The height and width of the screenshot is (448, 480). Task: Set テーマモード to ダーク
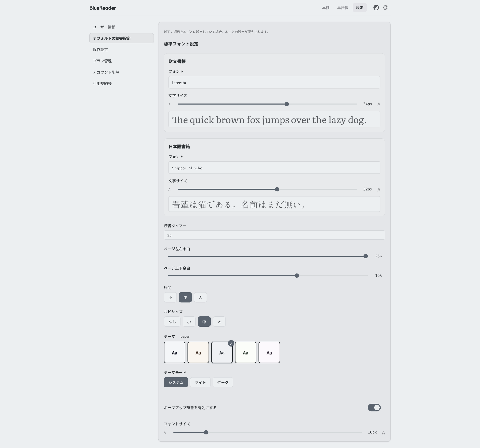click(223, 382)
